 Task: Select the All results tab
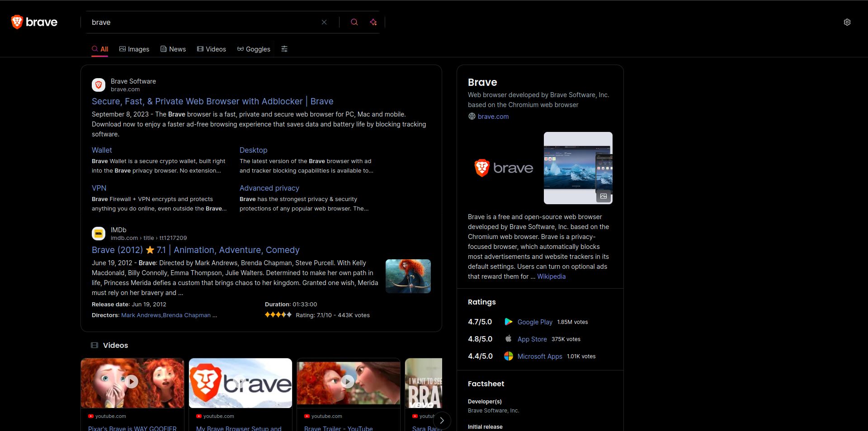pyautogui.click(x=100, y=49)
